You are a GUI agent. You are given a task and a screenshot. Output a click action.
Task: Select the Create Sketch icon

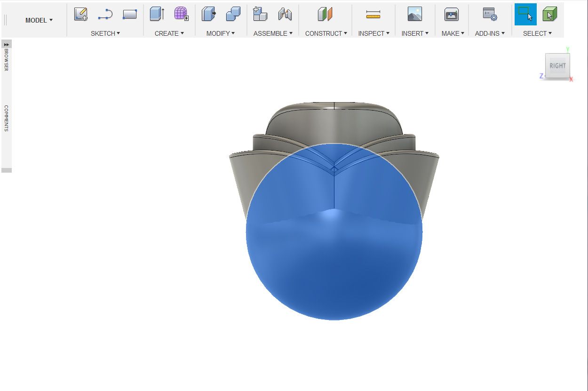tap(81, 14)
